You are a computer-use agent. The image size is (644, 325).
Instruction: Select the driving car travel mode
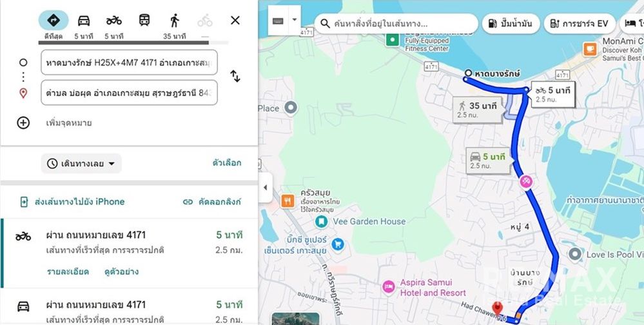84,25
